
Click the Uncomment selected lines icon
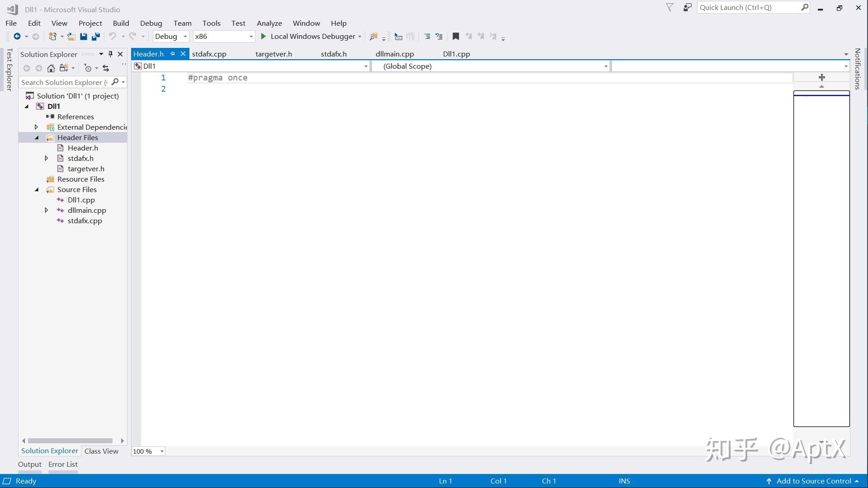point(439,37)
